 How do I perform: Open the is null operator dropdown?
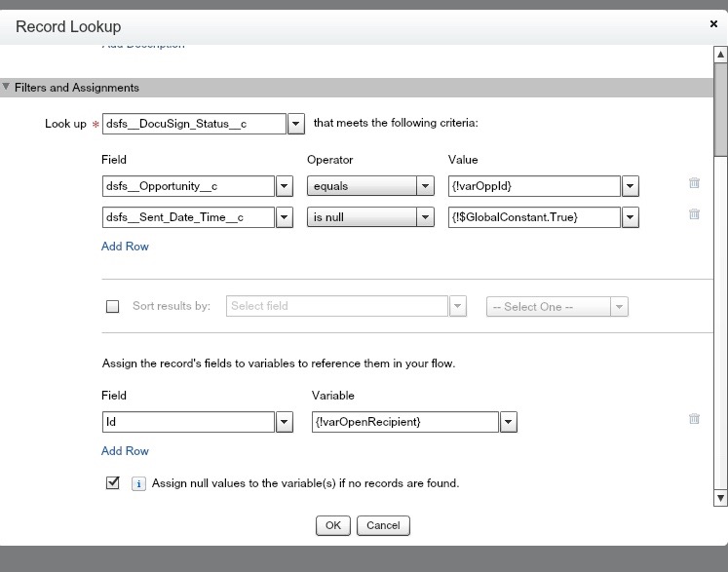(x=425, y=217)
